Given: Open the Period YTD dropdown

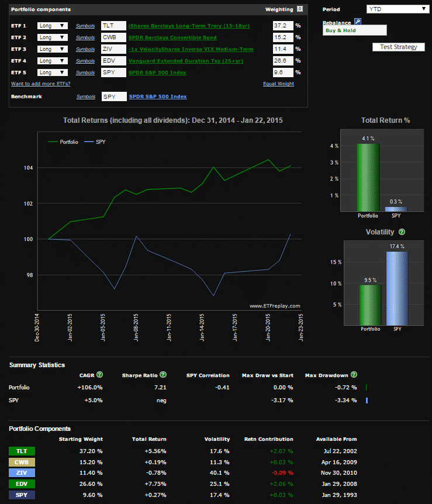Looking at the screenshot, I should [x=398, y=9].
